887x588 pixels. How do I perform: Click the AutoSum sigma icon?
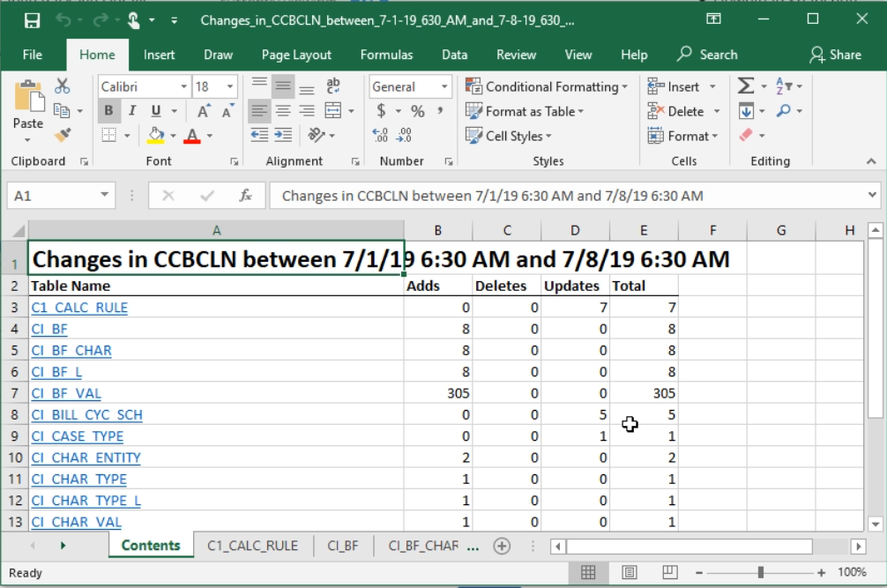pyautogui.click(x=746, y=86)
